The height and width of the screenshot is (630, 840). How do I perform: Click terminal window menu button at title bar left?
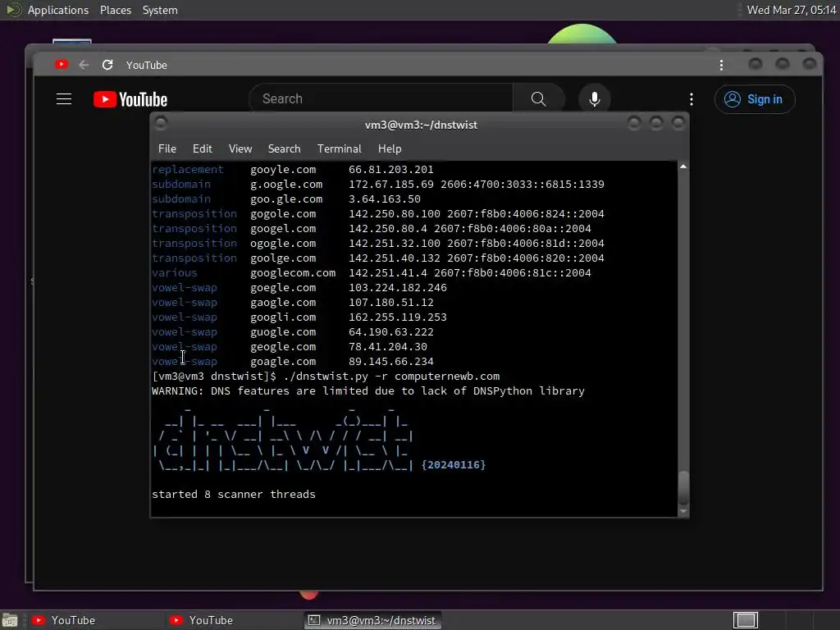161,124
